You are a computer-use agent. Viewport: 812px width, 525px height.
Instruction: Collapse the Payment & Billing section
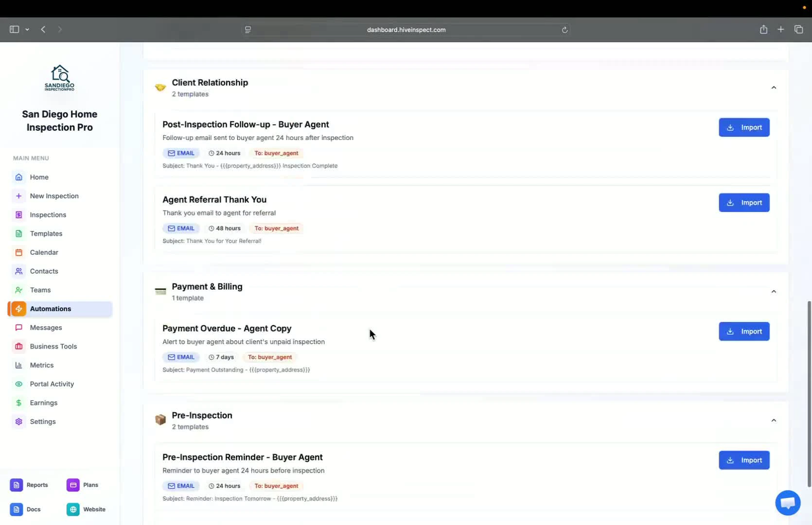pos(774,292)
